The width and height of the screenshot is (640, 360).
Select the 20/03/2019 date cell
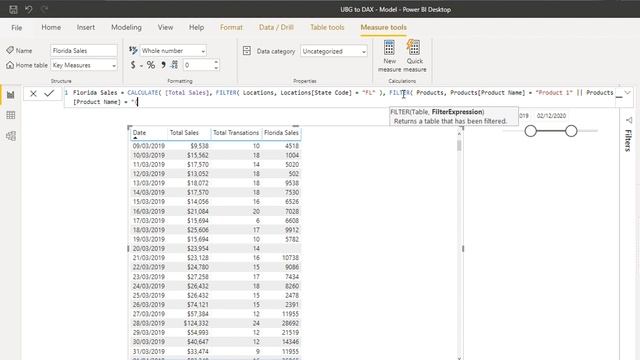click(149, 249)
